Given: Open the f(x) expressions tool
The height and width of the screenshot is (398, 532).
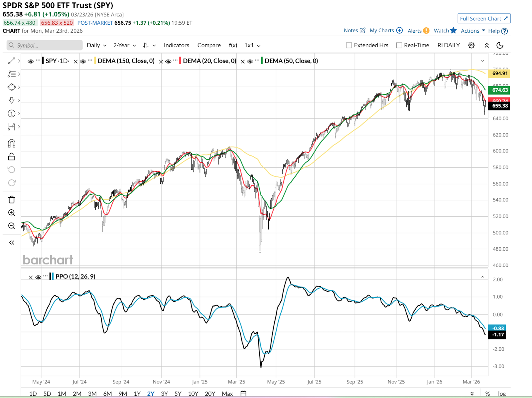Looking at the screenshot, I should click(x=233, y=45).
